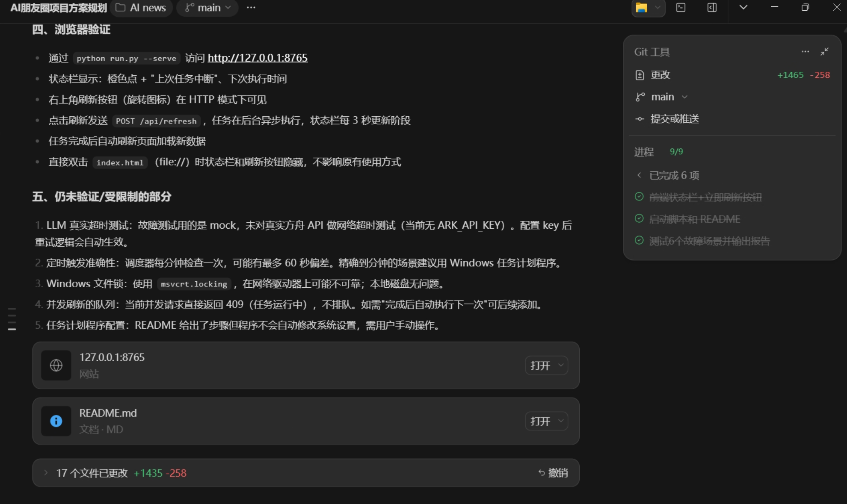Expand the dropdown arrow beside folder icon
847x504 pixels.
[x=657, y=8]
